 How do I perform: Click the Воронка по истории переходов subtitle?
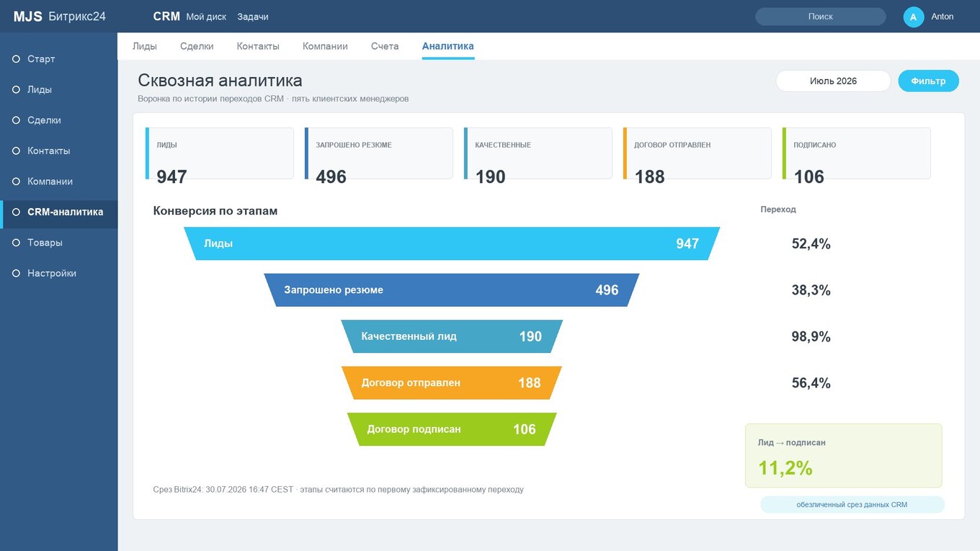[x=273, y=99]
